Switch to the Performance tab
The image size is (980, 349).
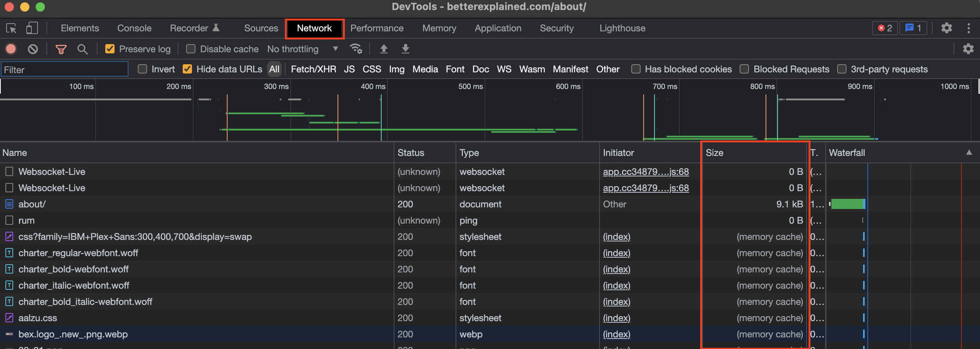tap(377, 28)
